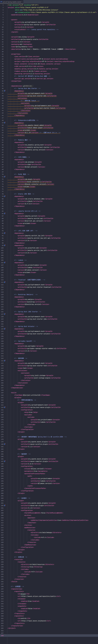Click gutter icon on line 165 spring-boot-maven-plugin
Image resolution: width=98 pixels, height=644 pixels.
tap(5, 407)
